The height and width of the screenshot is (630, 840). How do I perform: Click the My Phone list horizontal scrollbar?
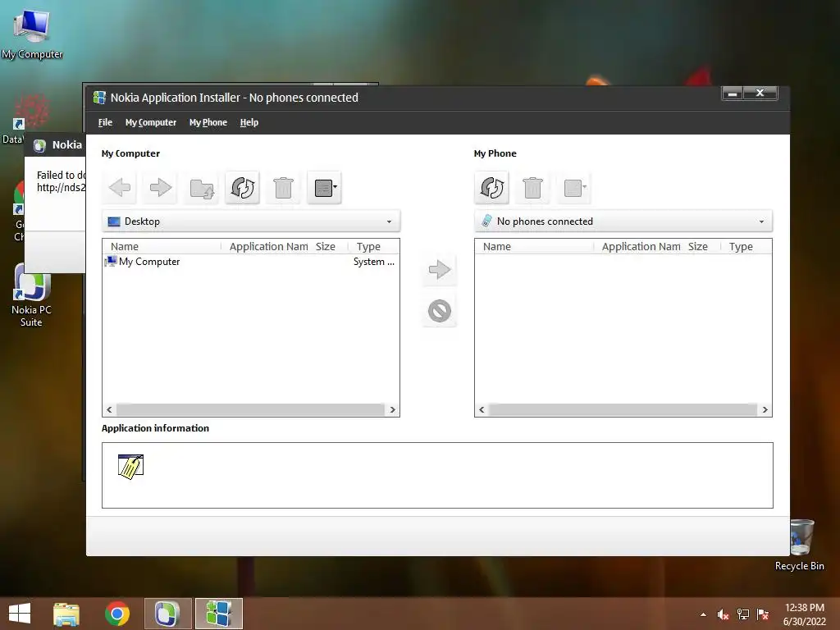tap(623, 410)
